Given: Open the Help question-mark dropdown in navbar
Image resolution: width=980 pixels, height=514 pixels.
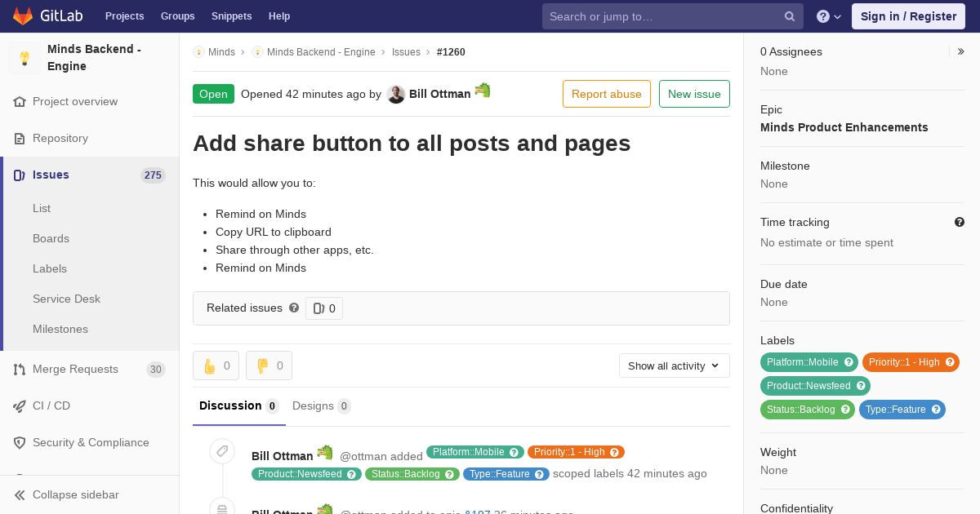Looking at the screenshot, I should point(829,16).
